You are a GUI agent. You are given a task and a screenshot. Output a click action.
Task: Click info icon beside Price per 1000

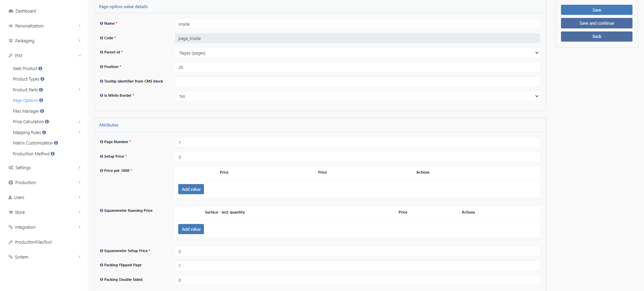click(101, 171)
